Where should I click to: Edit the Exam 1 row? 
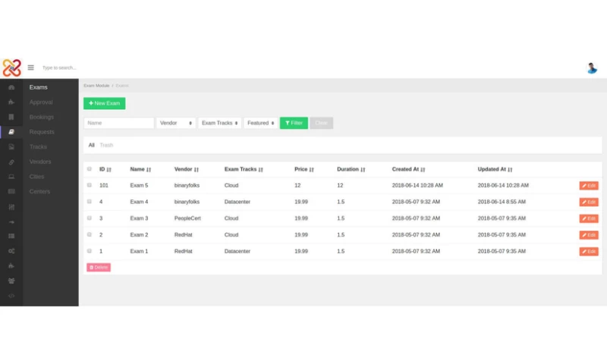click(589, 252)
